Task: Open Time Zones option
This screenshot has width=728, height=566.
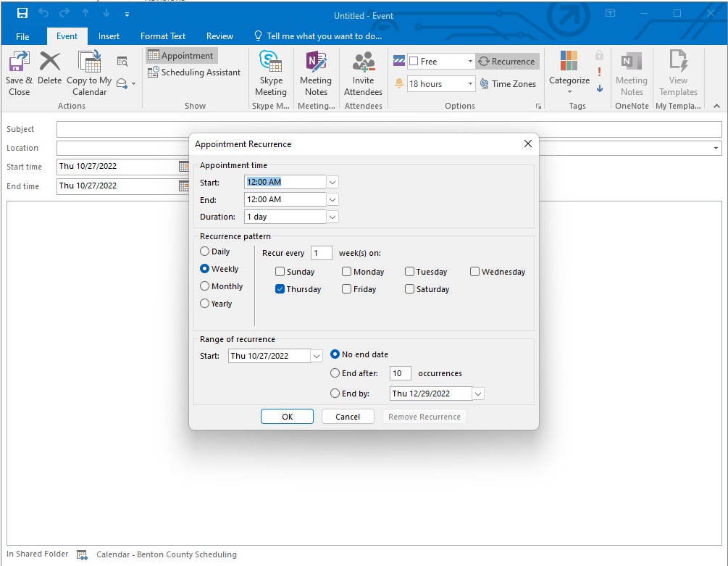Action: click(508, 84)
